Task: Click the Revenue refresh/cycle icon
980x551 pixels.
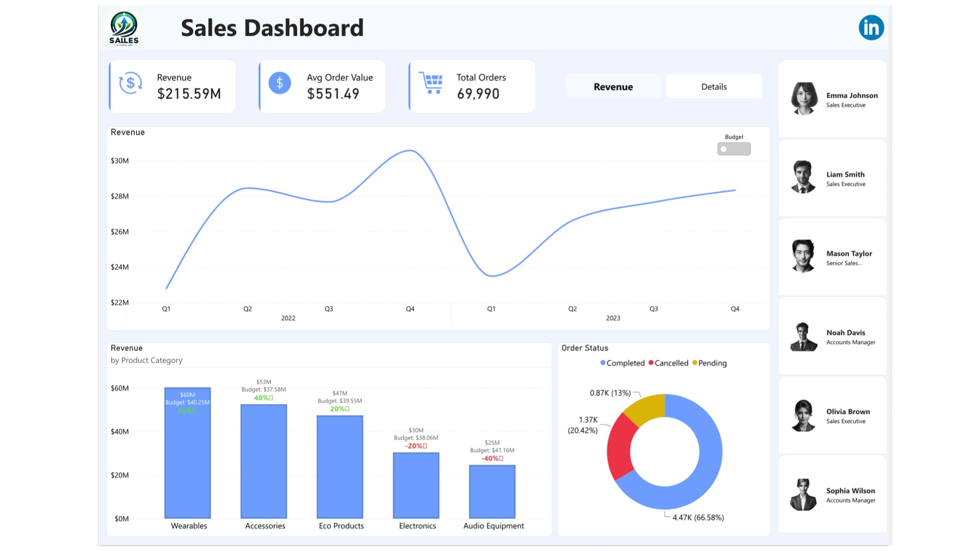Action: [x=129, y=85]
